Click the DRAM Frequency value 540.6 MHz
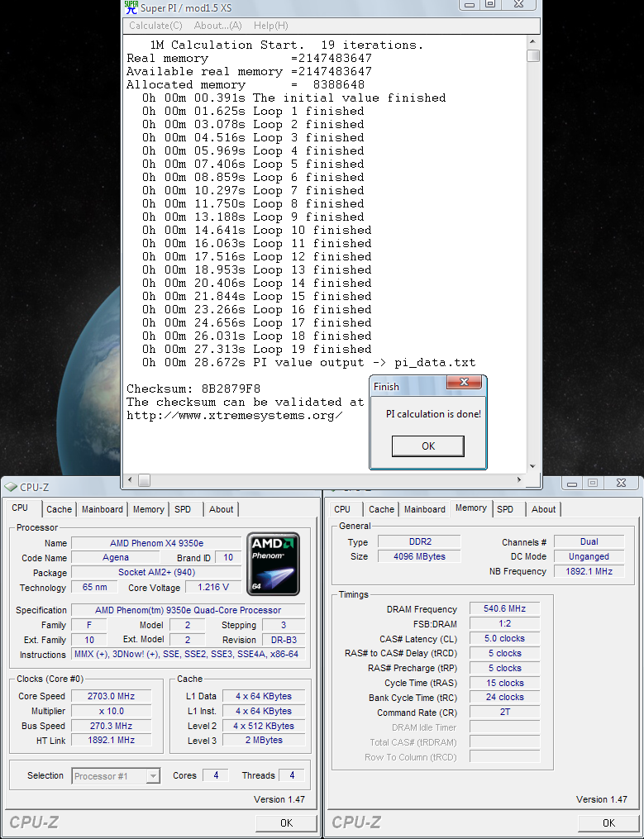Viewport: 644px width, 839px height. point(505,608)
